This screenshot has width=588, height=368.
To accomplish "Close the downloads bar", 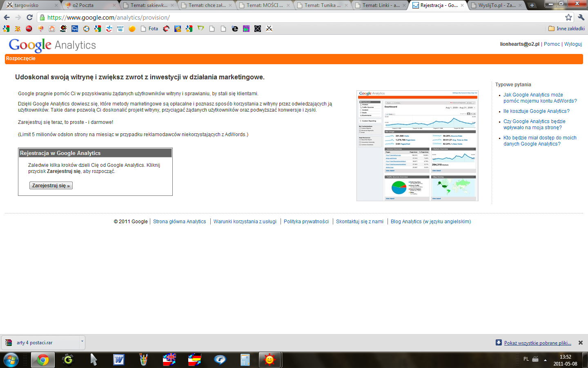I will tap(580, 343).
